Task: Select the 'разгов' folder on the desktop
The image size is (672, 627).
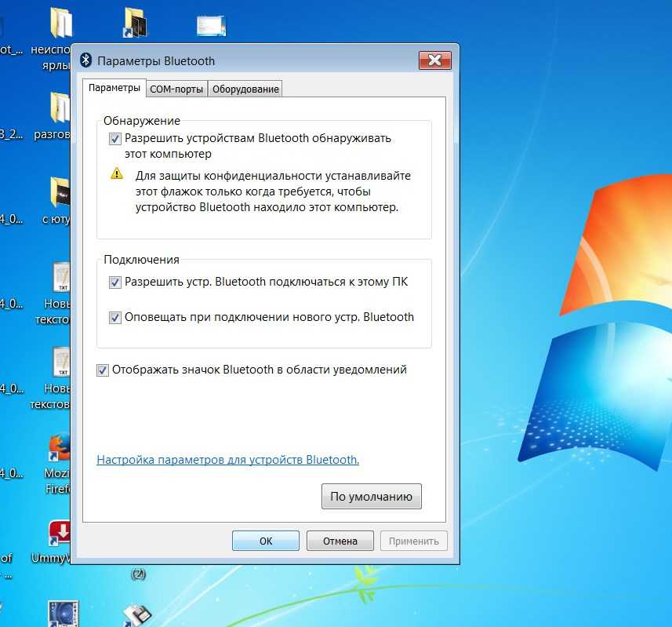Action: tap(60, 108)
